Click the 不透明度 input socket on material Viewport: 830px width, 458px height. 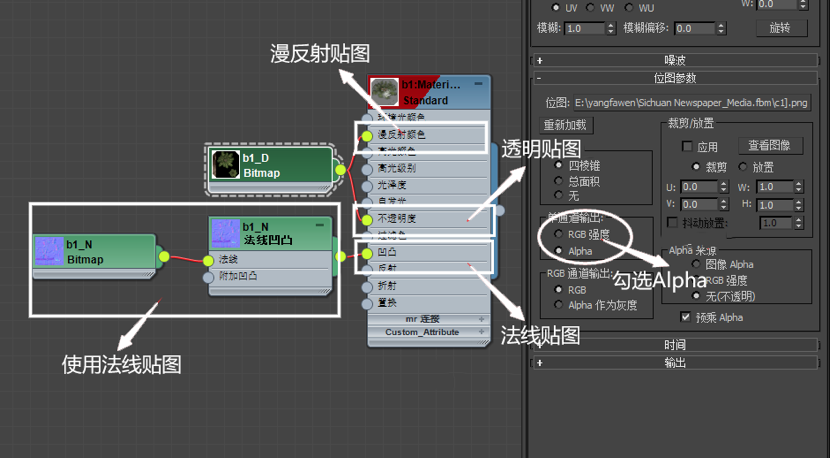click(x=367, y=219)
